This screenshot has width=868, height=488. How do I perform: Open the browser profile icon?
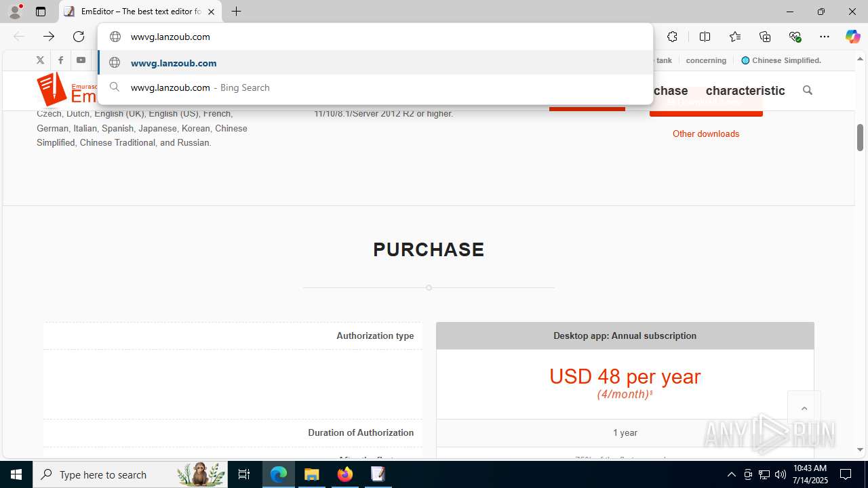tap(15, 12)
